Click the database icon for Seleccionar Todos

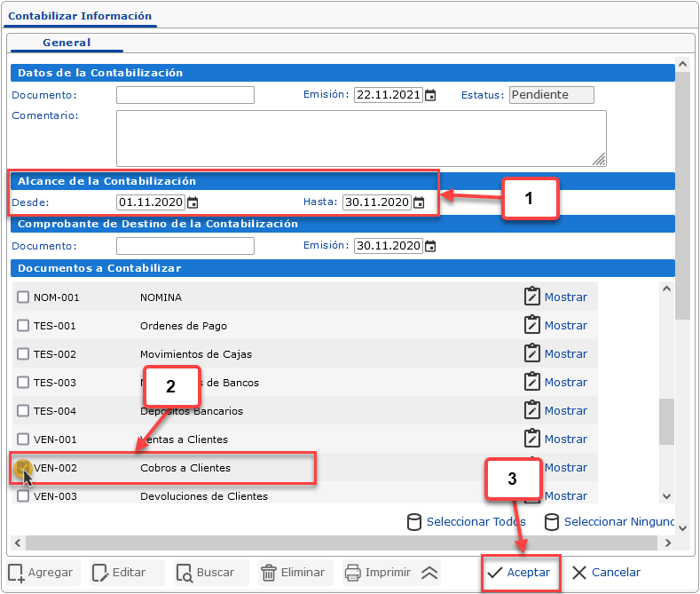click(413, 521)
